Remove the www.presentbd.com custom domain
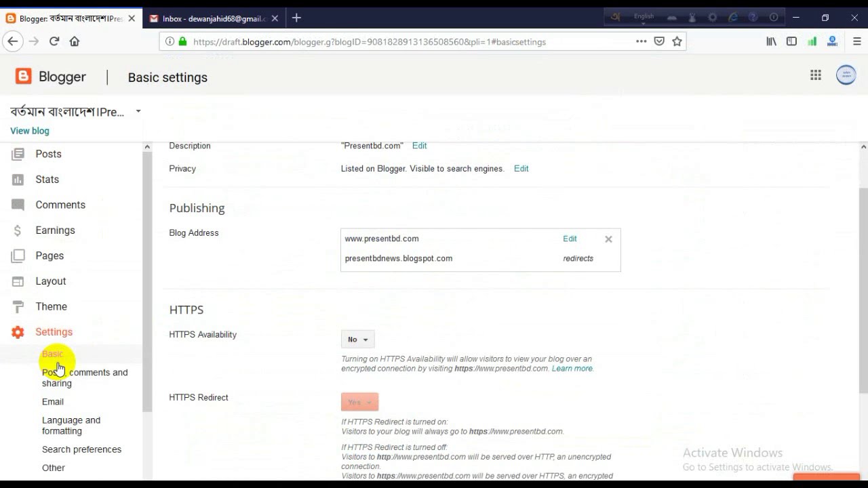Screen dimensions: 868x488 pyautogui.click(x=608, y=239)
